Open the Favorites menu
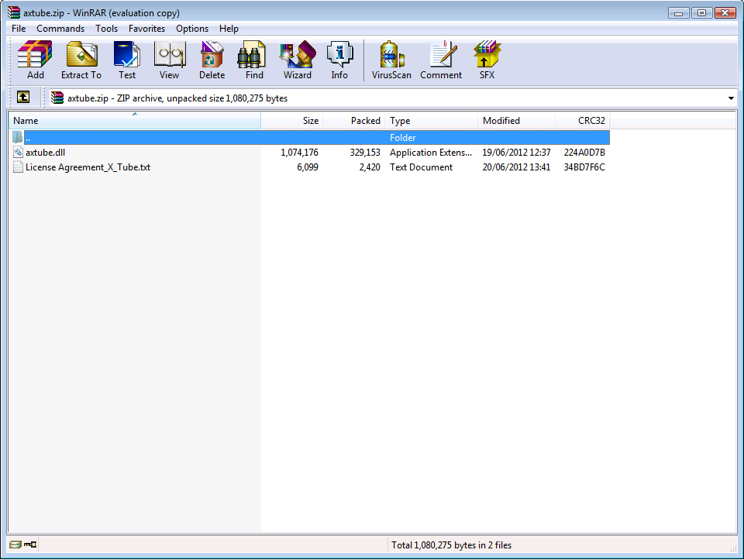The image size is (744, 560). [146, 29]
